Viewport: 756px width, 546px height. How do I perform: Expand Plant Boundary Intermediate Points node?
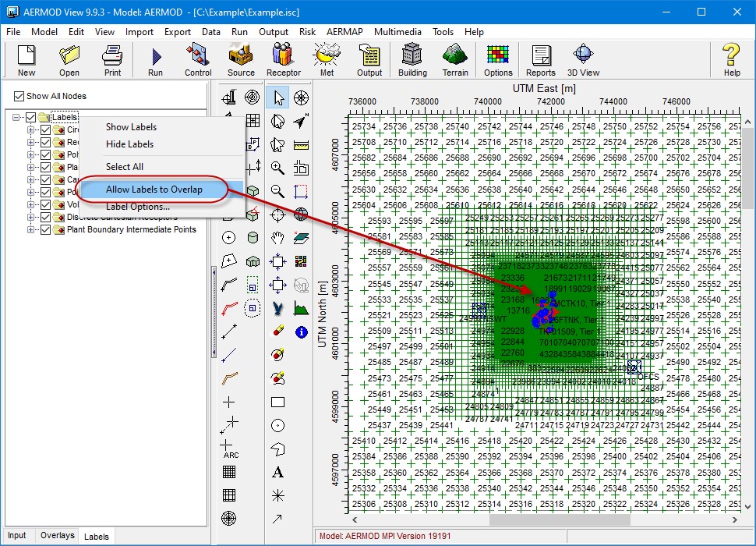(x=31, y=229)
